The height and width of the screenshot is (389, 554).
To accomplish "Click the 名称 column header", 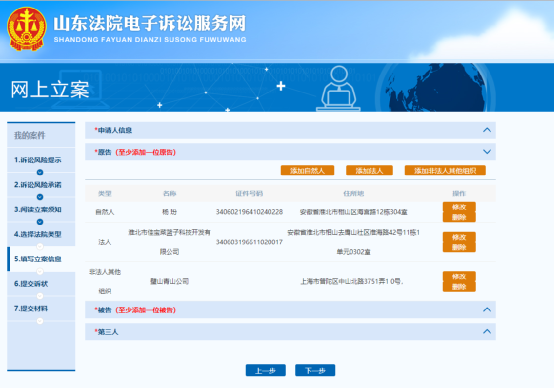I will pyautogui.click(x=170, y=194).
